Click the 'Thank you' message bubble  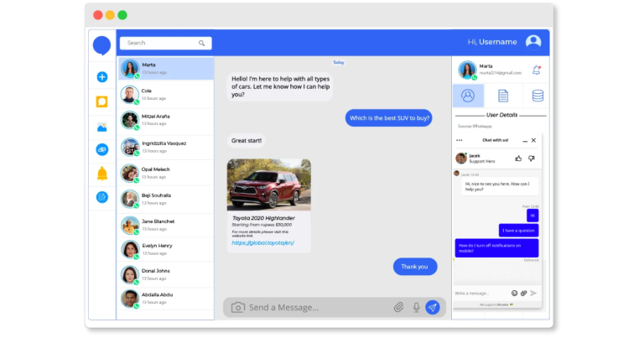tap(415, 267)
